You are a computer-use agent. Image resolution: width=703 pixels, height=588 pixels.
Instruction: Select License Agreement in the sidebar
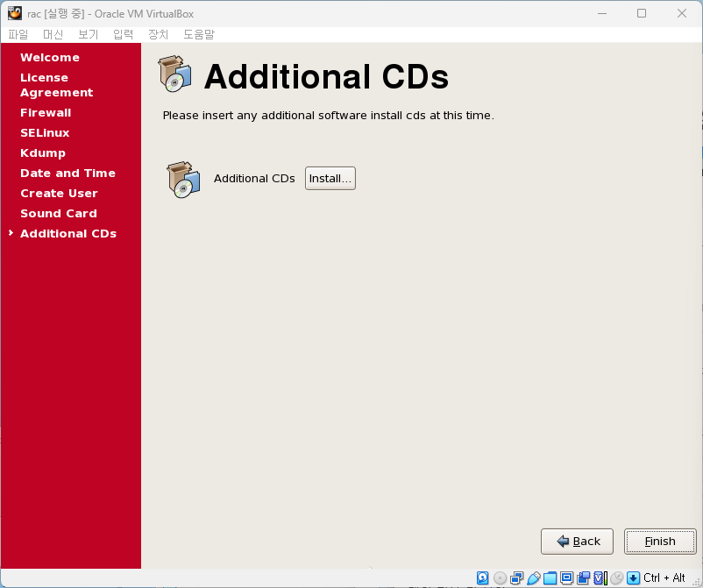(56, 85)
